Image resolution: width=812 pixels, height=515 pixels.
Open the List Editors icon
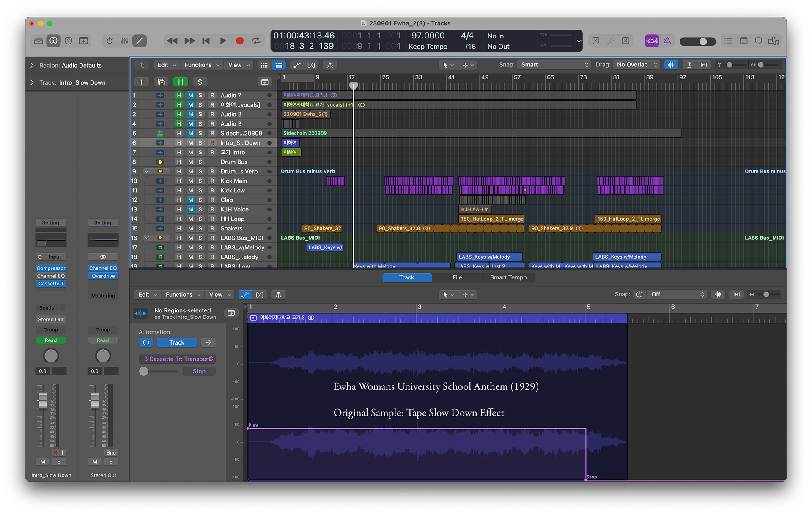(x=728, y=41)
